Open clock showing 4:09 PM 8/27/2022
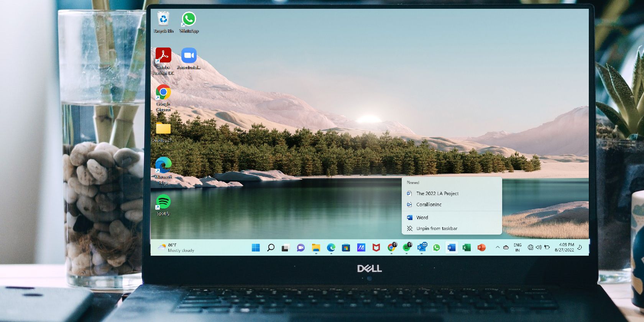644x322 pixels. tap(564, 248)
